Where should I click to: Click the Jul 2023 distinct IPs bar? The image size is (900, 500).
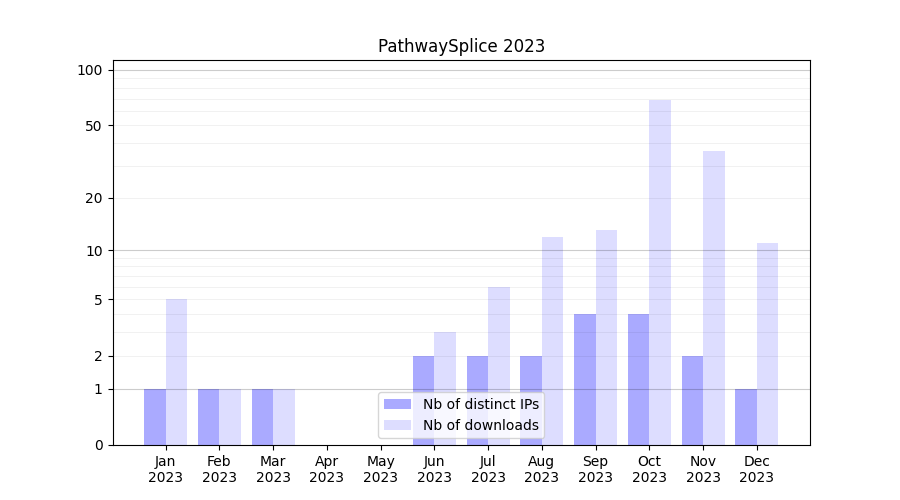coord(477,400)
